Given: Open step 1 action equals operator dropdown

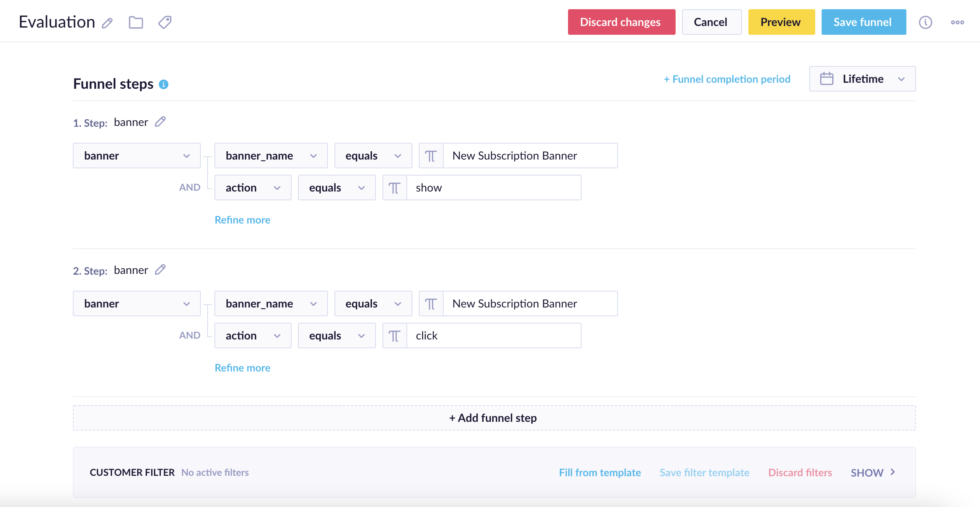Looking at the screenshot, I should click(x=336, y=188).
